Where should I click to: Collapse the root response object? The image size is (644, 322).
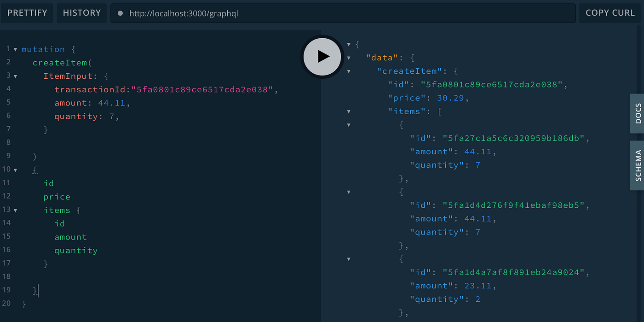pyautogui.click(x=349, y=44)
